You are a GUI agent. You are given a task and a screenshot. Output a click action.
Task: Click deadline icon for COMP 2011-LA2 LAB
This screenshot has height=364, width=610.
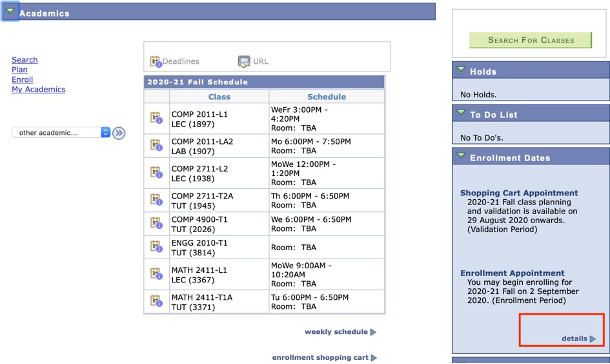[x=156, y=145]
